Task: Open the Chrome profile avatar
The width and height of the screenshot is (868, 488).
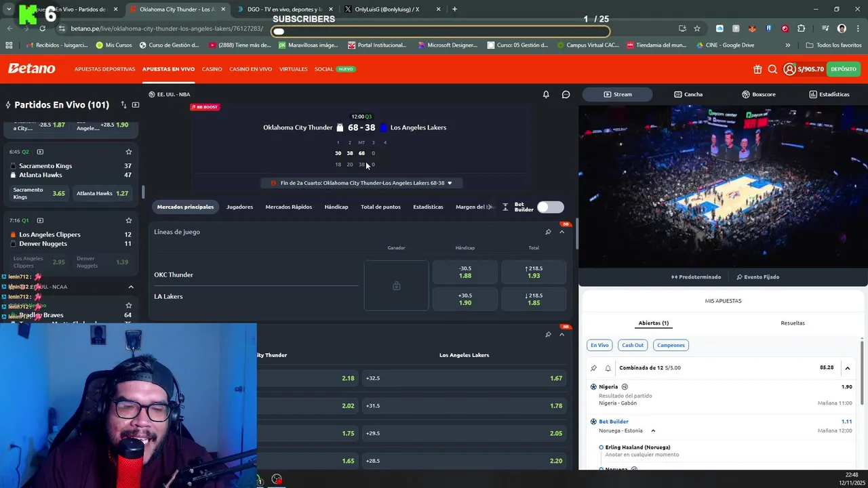Action: pos(842,28)
